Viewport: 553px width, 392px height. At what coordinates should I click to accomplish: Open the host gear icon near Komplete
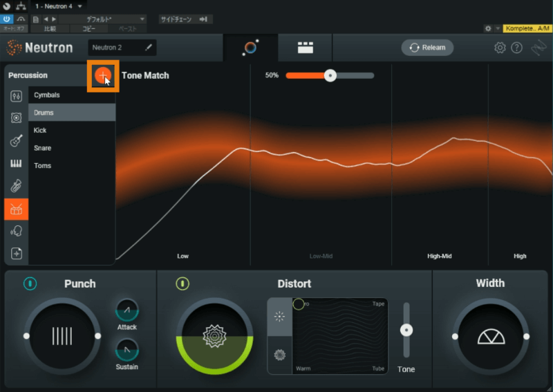[x=488, y=28]
